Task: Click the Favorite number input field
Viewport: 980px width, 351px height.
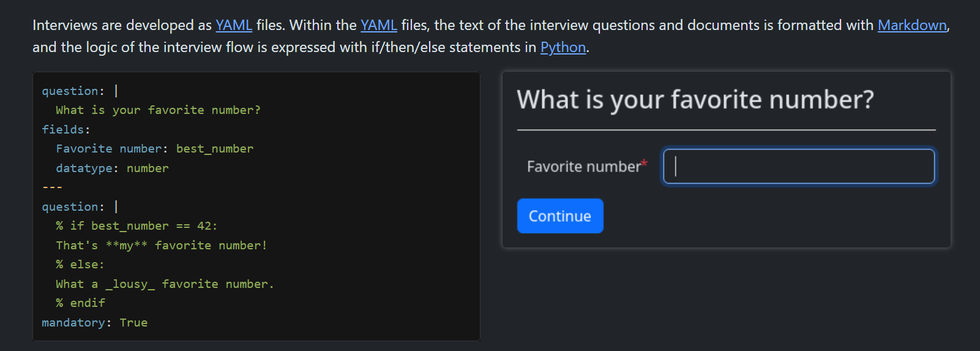Action: [x=799, y=166]
